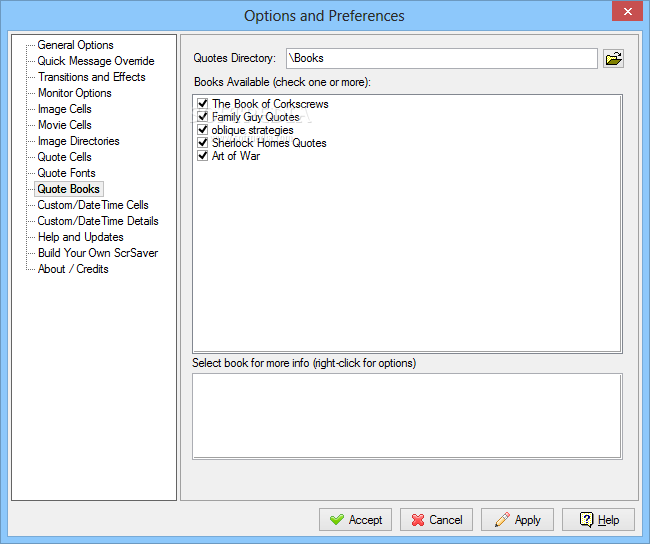Viewport: 650px width, 544px height.
Task: Select the Art of War book name
Action: pos(236,156)
